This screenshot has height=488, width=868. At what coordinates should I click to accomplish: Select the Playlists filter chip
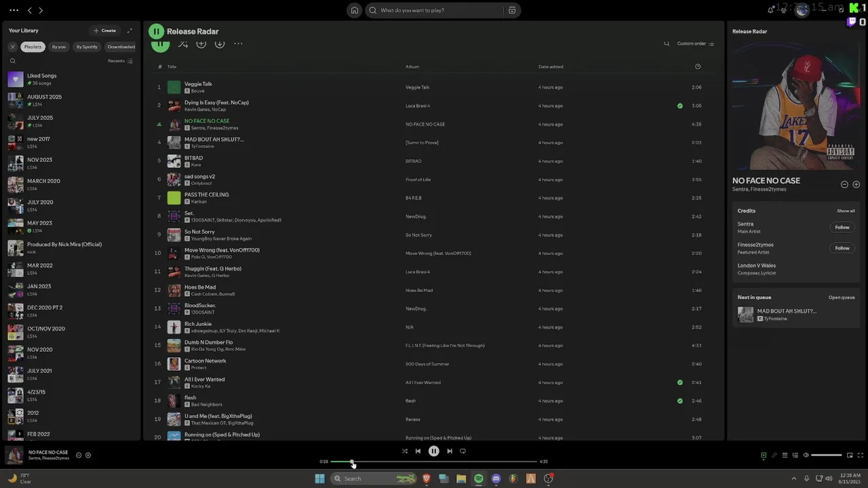[33, 47]
